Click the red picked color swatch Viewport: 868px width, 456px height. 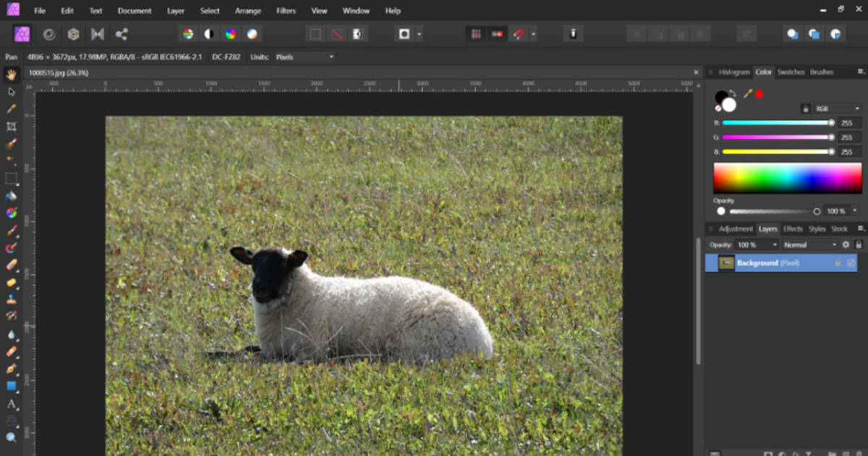point(759,94)
